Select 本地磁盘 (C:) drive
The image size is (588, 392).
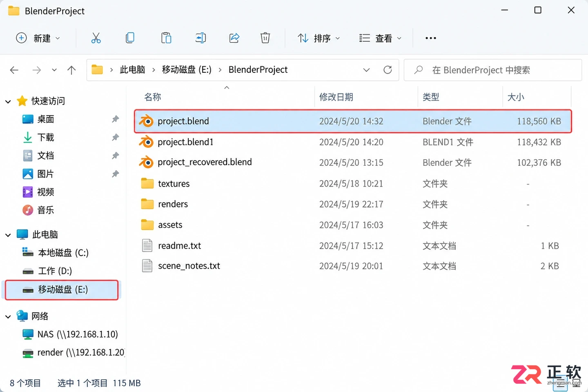[x=63, y=253]
